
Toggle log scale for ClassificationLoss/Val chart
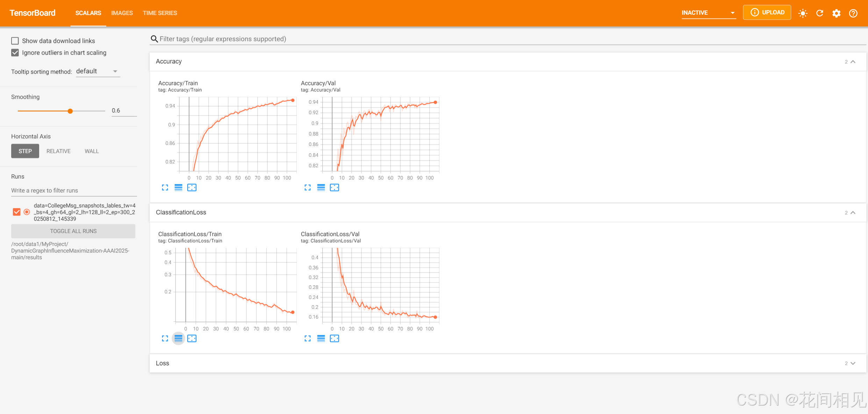(321, 339)
